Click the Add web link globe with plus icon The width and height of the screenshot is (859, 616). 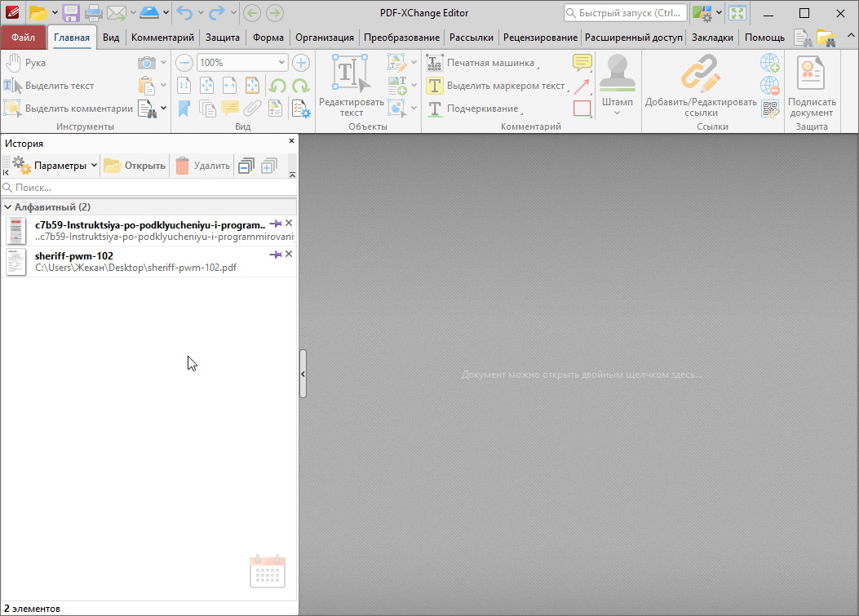coord(770,63)
